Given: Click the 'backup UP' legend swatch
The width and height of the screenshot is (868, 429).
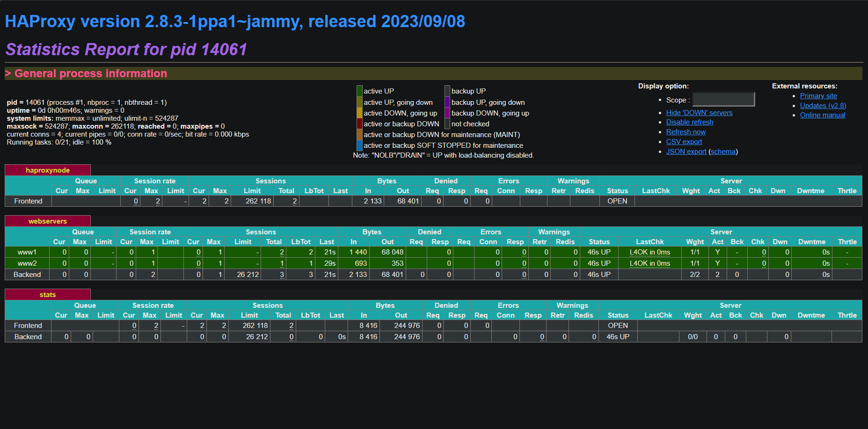Looking at the screenshot, I should [x=447, y=91].
